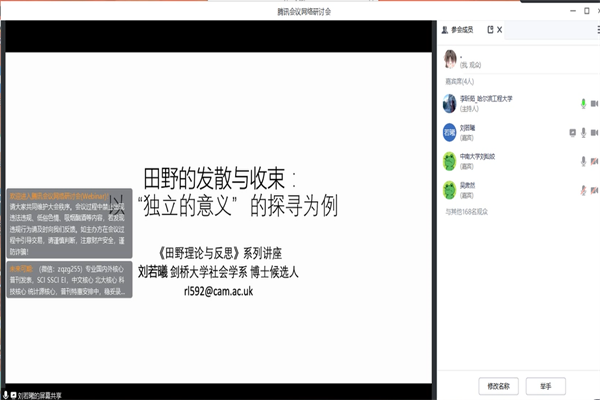This screenshot has height=400, width=600.
Task: Click the blue avatar of 刘若曦
Action: point(449,132)
